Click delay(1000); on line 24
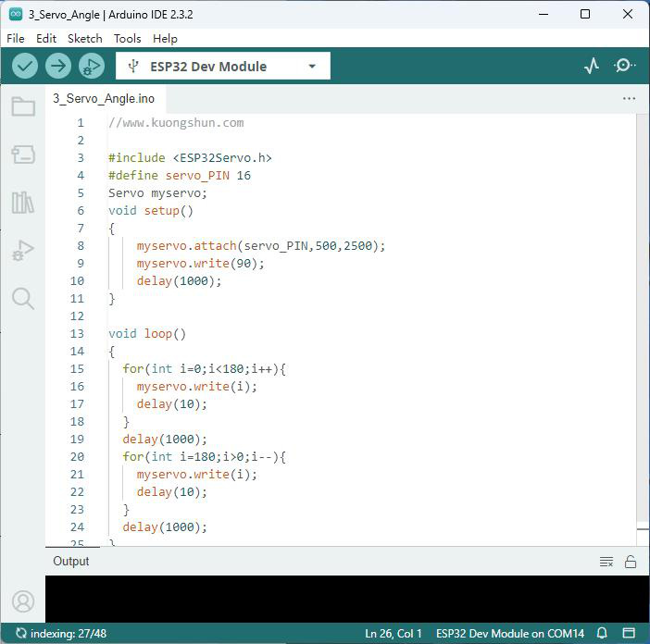The width and height of the screenshot is (650, 644). point(165,526)
